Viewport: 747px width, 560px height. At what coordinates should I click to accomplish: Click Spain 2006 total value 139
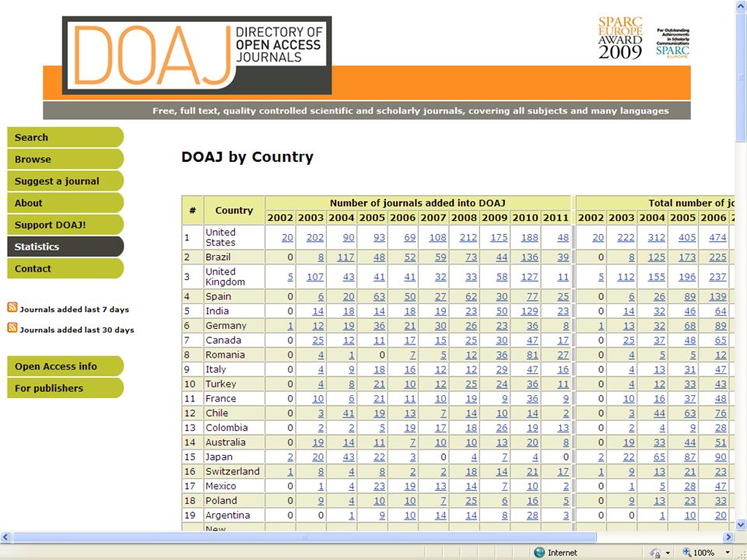[x=717, y=296]
